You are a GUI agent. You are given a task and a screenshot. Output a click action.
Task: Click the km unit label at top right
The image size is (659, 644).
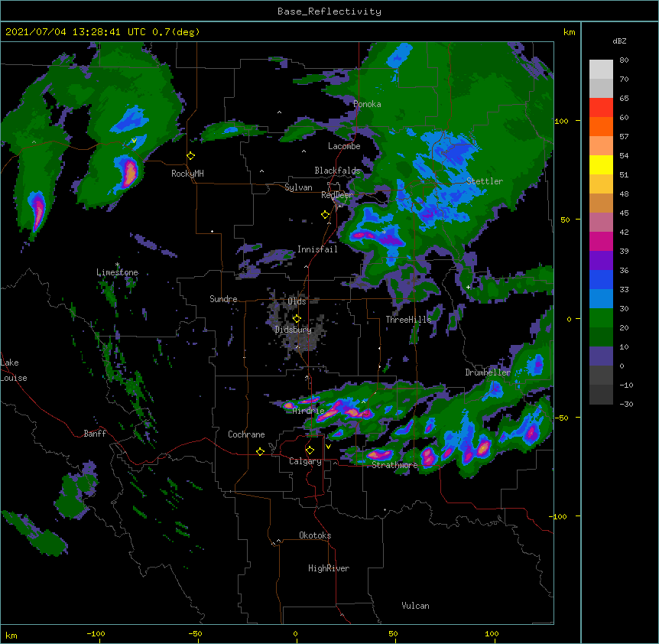[x=569, y=32]
